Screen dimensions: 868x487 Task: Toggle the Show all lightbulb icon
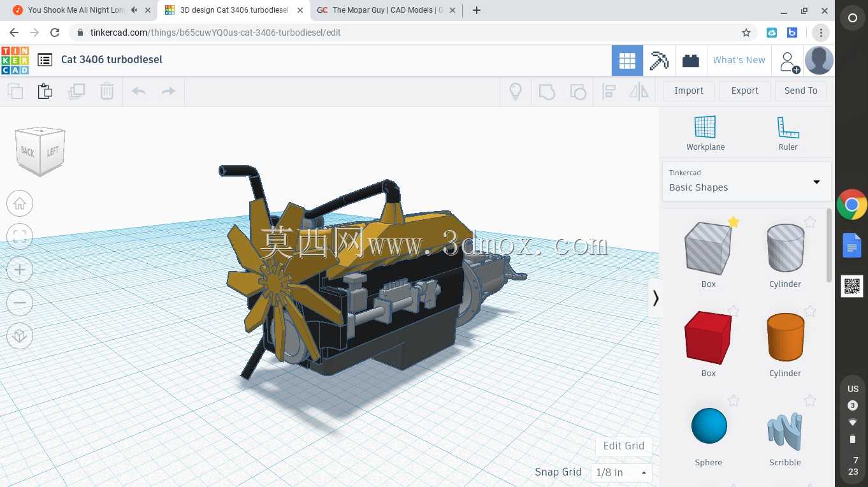[516, 91]
